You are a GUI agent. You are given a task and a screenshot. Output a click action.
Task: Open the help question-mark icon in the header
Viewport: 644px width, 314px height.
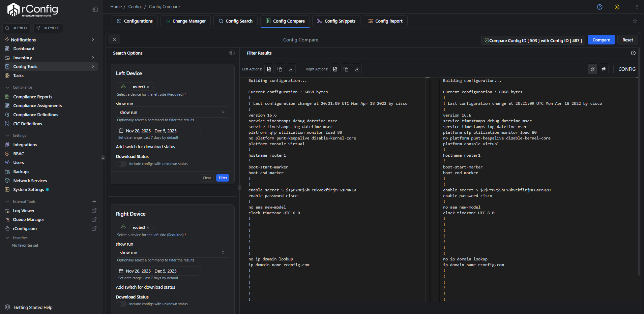(x=599, y=7)
